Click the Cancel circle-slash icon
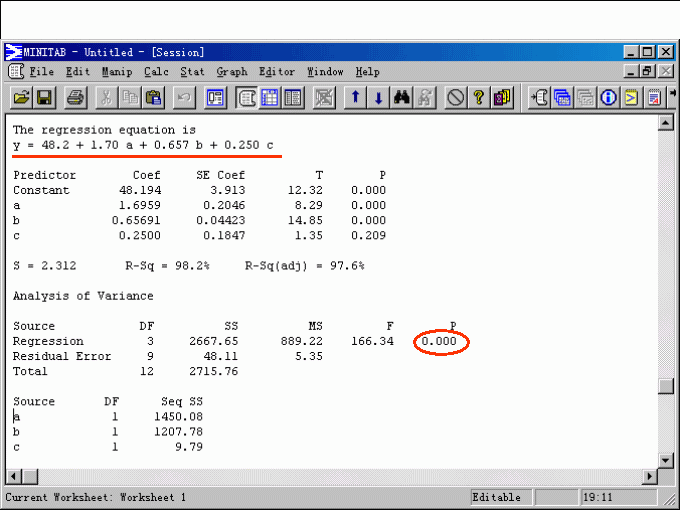680x510 pixels. point(455,97)
